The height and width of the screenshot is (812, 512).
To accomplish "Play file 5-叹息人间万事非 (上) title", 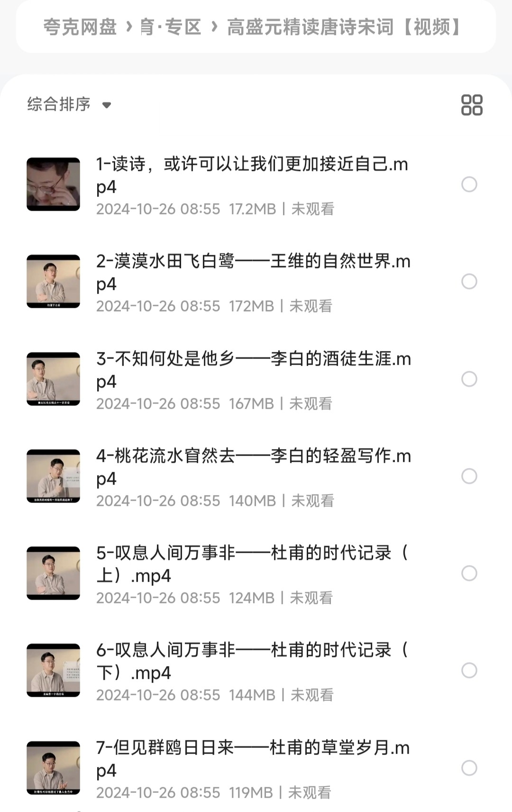I will point(253,564).
